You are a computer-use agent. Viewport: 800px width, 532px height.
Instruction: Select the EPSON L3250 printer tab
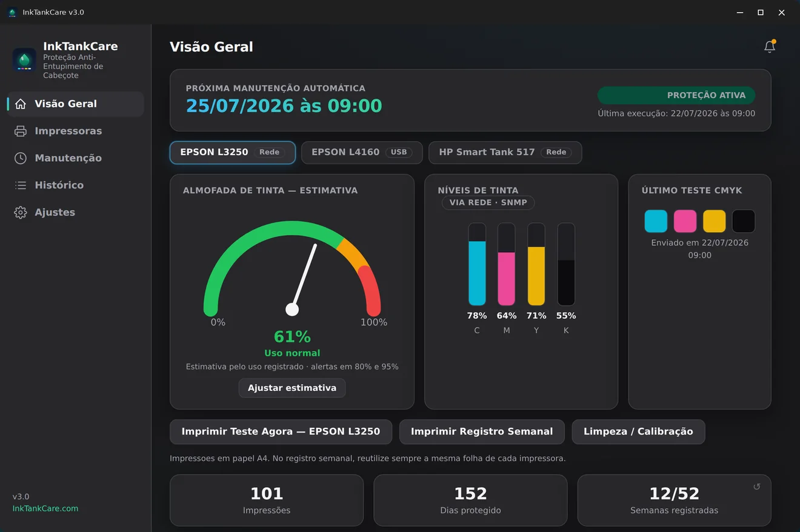(233, 153)
